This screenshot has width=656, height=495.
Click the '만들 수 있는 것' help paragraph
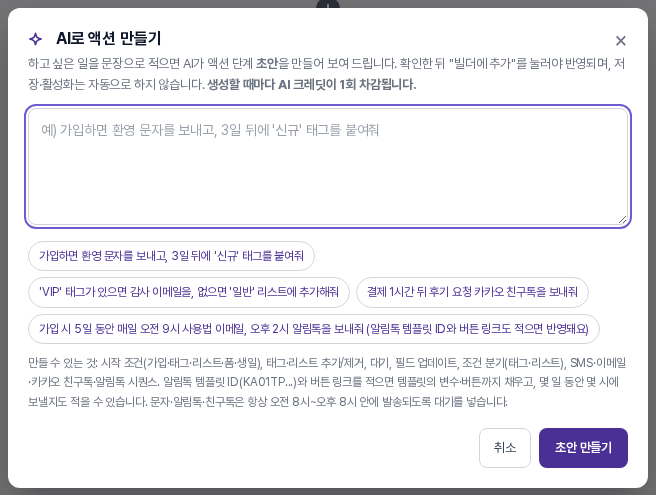click(x=327, y=382)
